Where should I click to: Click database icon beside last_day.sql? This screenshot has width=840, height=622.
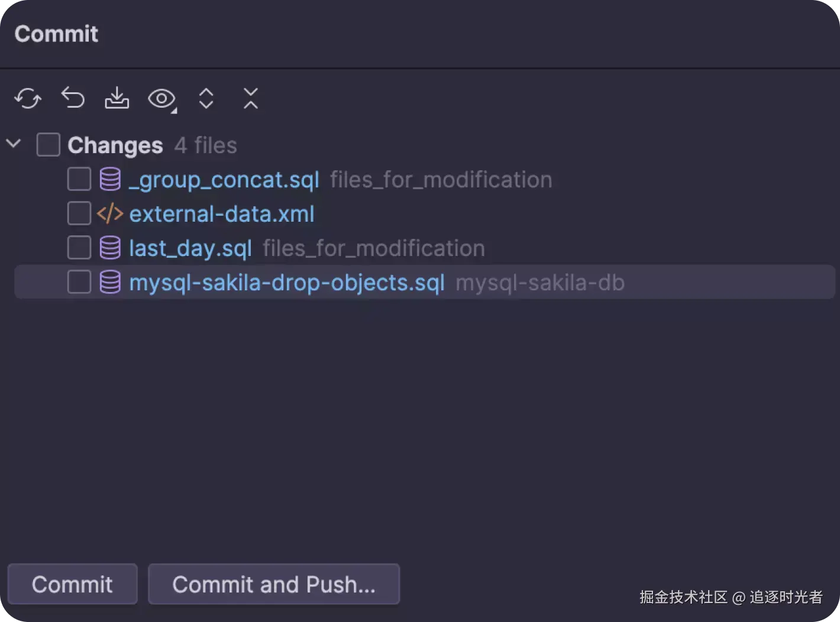coord(110,248)
